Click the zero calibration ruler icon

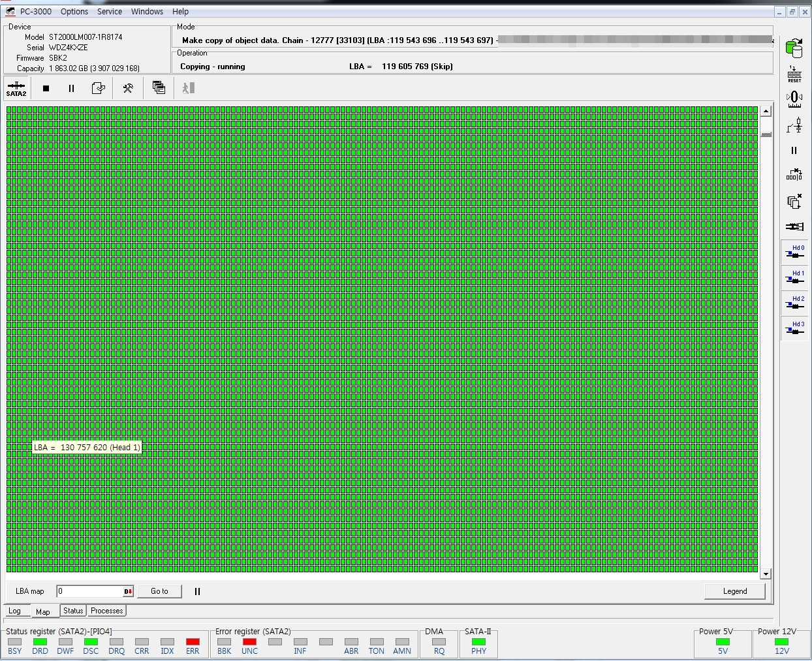point(794,99)
